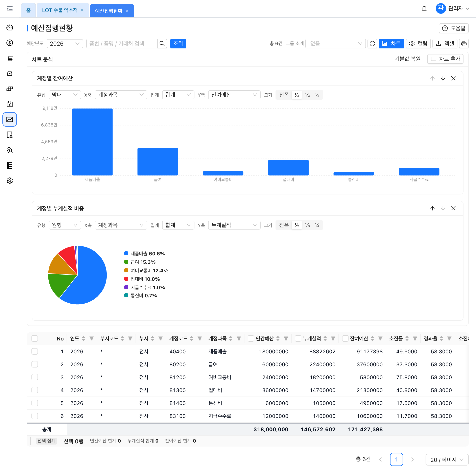
Task: Click the blue 제품매출 legend swatch
Action: click(x=126, y=254)
